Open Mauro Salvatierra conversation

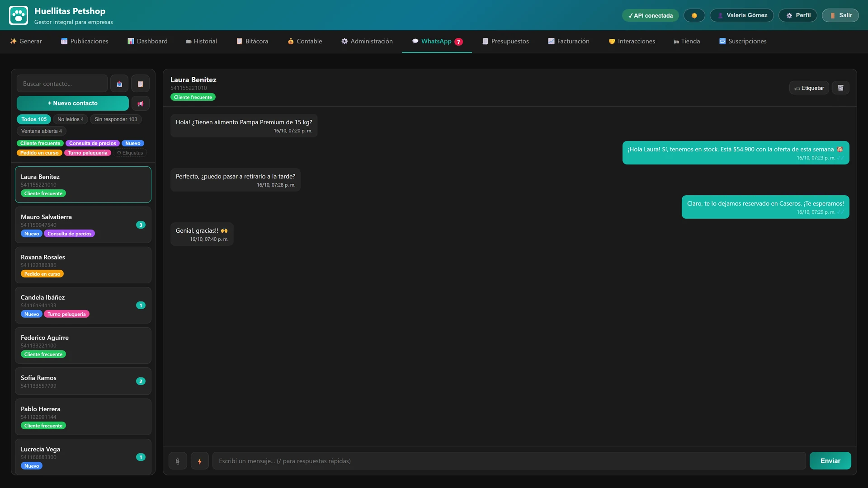pyautogui.click(x=83, y=225)
